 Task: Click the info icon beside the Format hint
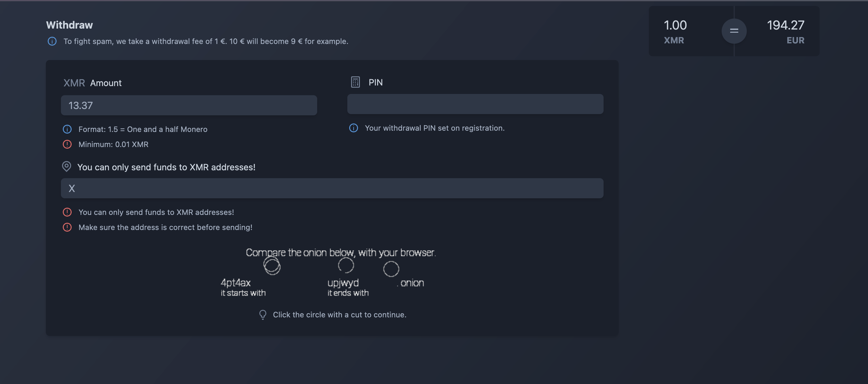(x=67, y=129)
